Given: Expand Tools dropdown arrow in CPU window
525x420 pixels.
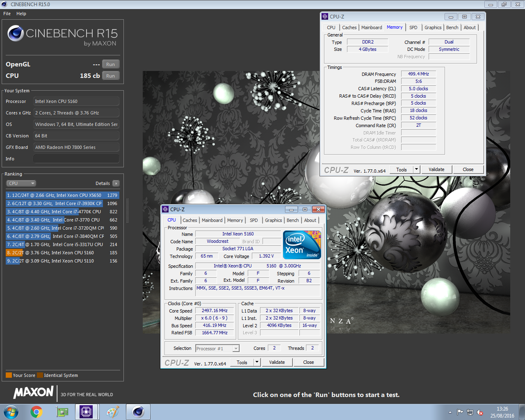Looking at the screenshot, I should (x=257, y=362).
